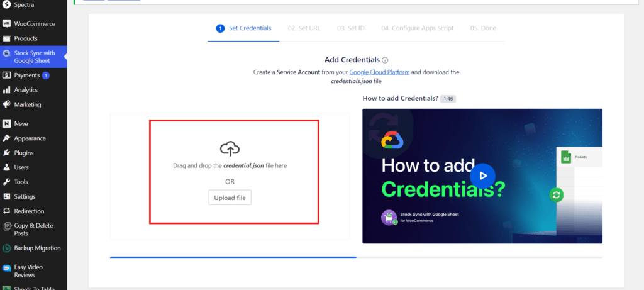This screenshot has height=290, width=644.
Task: Open Settings menu label
Action: [25, 197]
